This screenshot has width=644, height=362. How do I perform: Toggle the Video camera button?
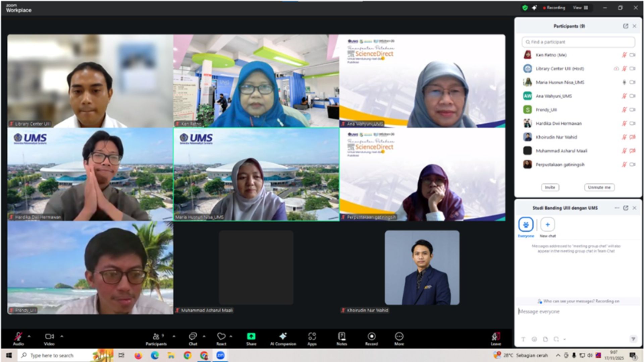(x=49, y=338)
